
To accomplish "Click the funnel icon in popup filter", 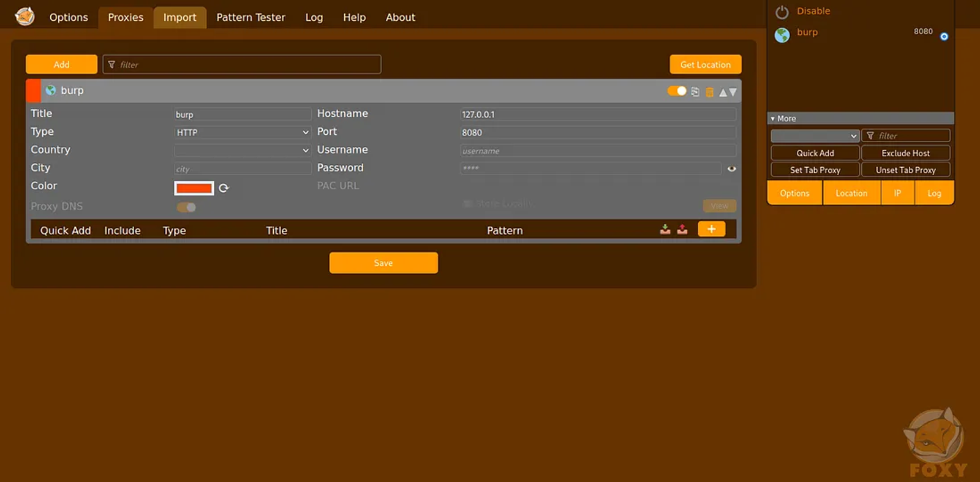I will (870, 135).
